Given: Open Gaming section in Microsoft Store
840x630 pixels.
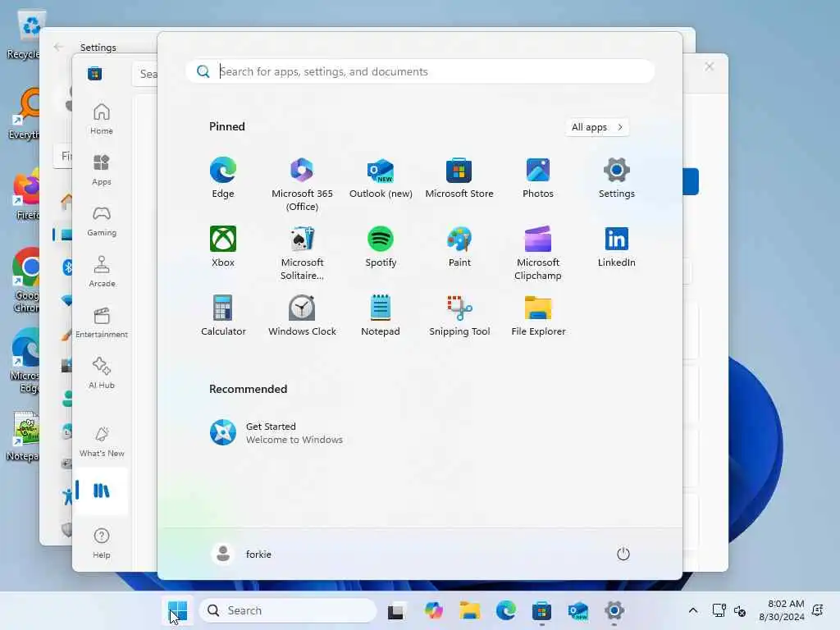Looking at the screenshot, I should (x=101, y=221).
